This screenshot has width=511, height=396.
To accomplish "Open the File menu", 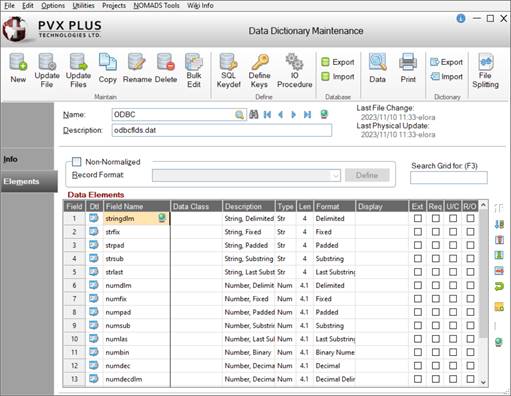I will click(9, 6).
